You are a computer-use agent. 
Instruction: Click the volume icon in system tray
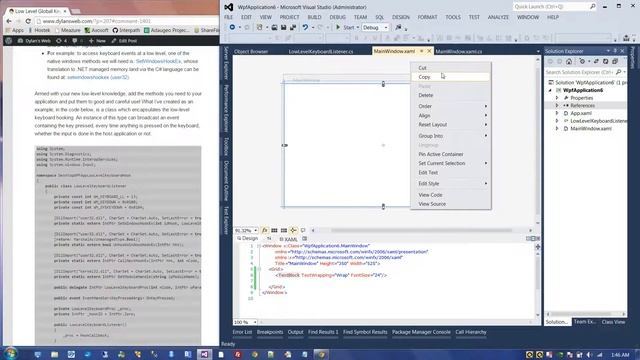click(589, 355)
